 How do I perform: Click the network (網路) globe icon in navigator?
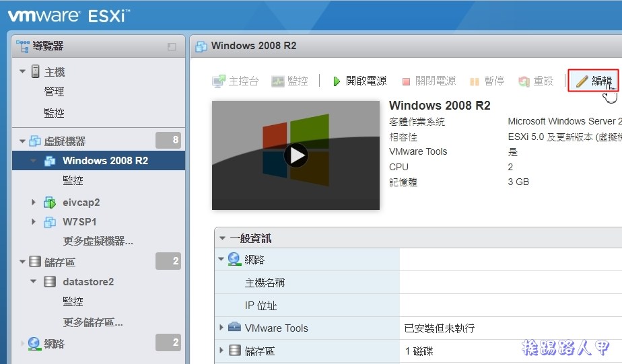click(34, 344)
